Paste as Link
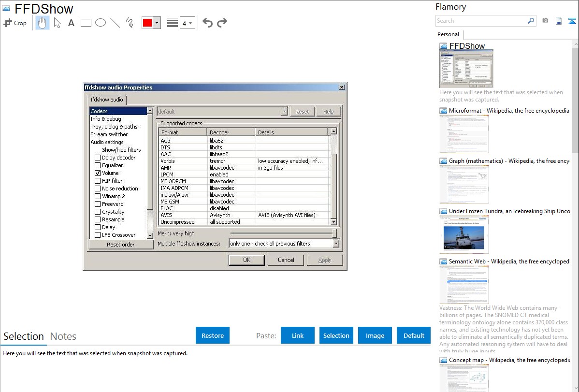579x392 pixels. [298, 335]
